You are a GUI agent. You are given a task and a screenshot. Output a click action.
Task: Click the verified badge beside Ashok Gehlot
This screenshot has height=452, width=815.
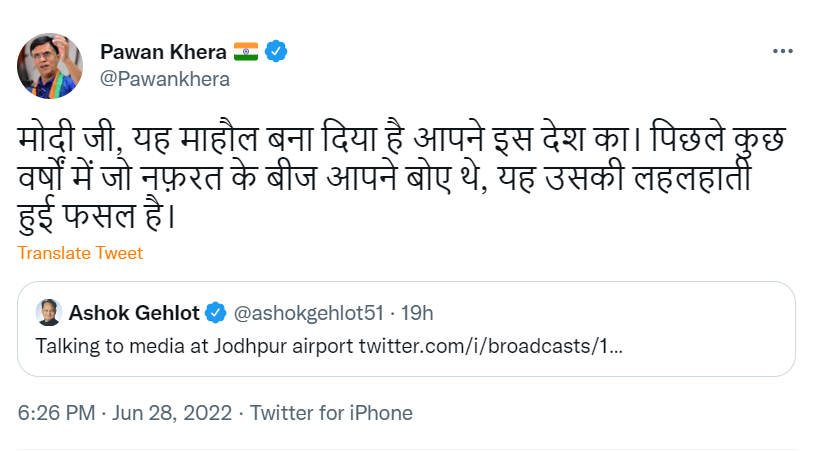215,313
